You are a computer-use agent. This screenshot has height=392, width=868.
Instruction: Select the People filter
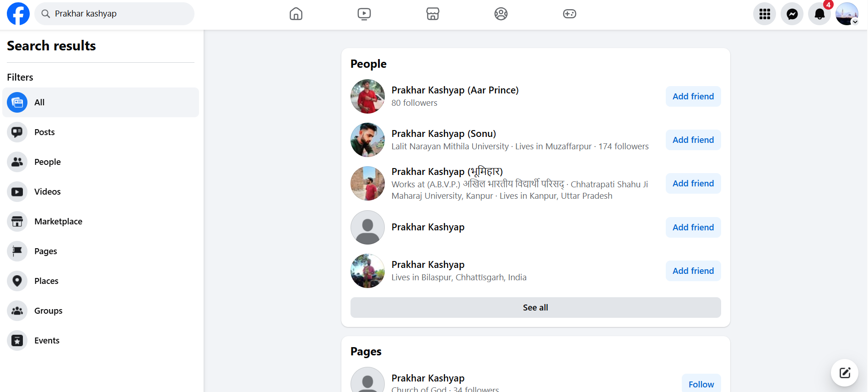point(47,162)
